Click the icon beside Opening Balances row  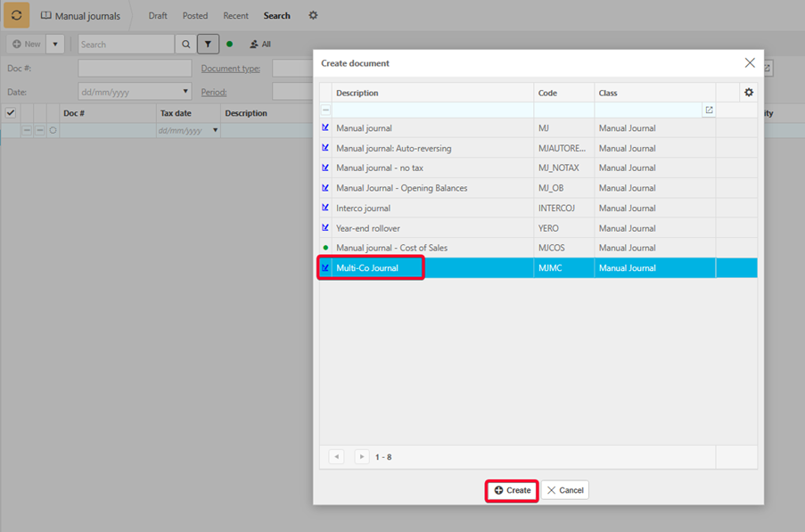pos(325,188)
